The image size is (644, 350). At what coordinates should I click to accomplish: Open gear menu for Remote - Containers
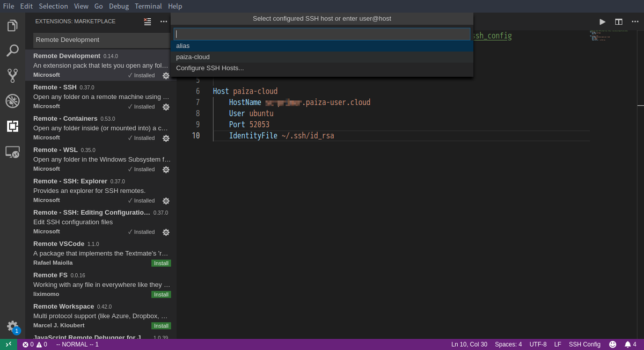click(166, 138)
